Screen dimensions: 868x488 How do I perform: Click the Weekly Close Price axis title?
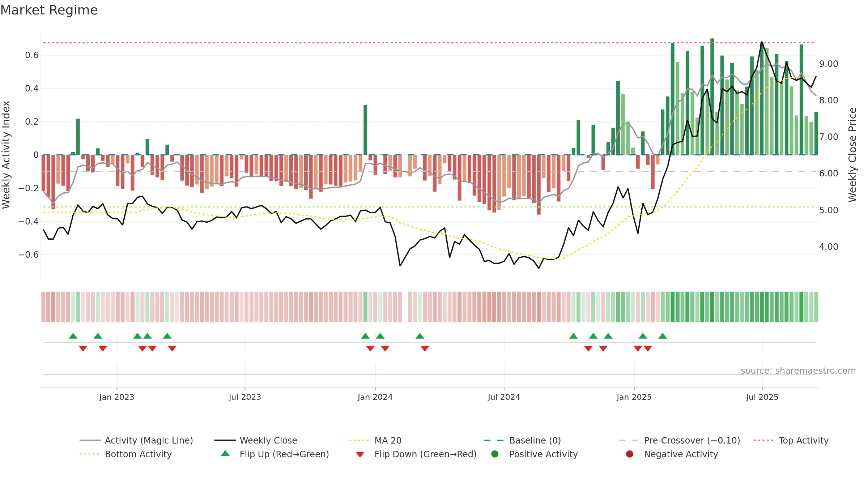pyautogui.click(x=852, y=155)
